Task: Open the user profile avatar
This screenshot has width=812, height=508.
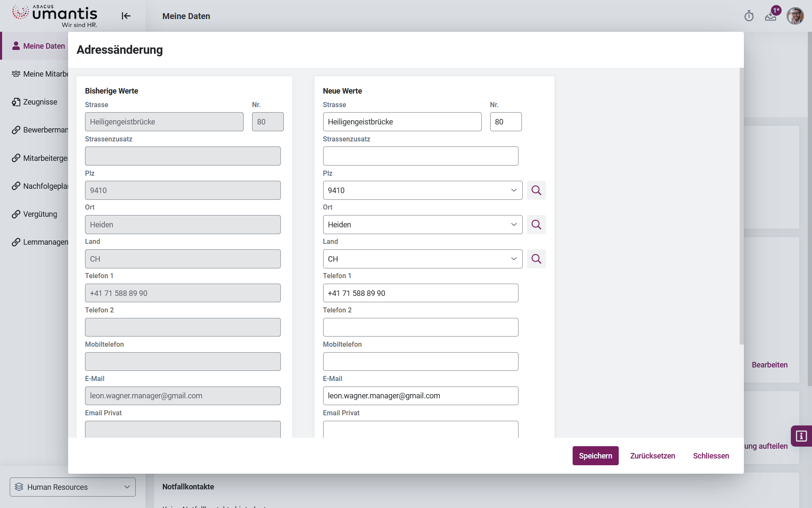Action: 795,16
